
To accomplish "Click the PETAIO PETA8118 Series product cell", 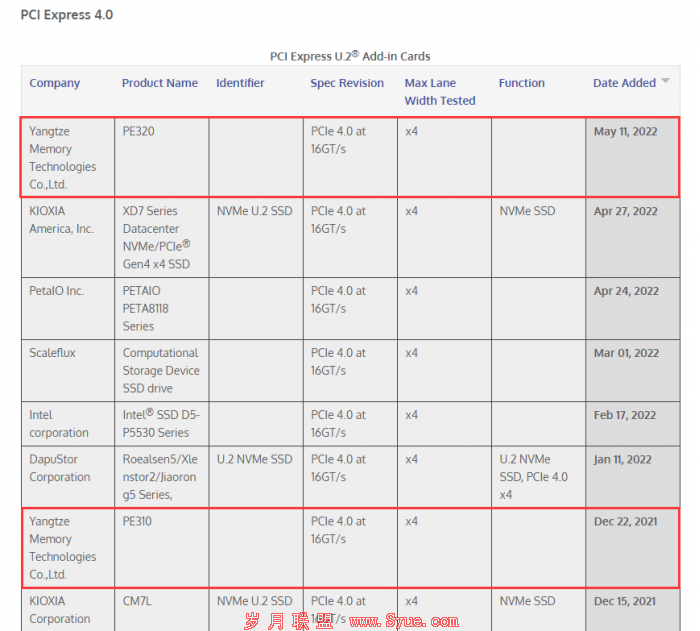I will coord(162,308).
